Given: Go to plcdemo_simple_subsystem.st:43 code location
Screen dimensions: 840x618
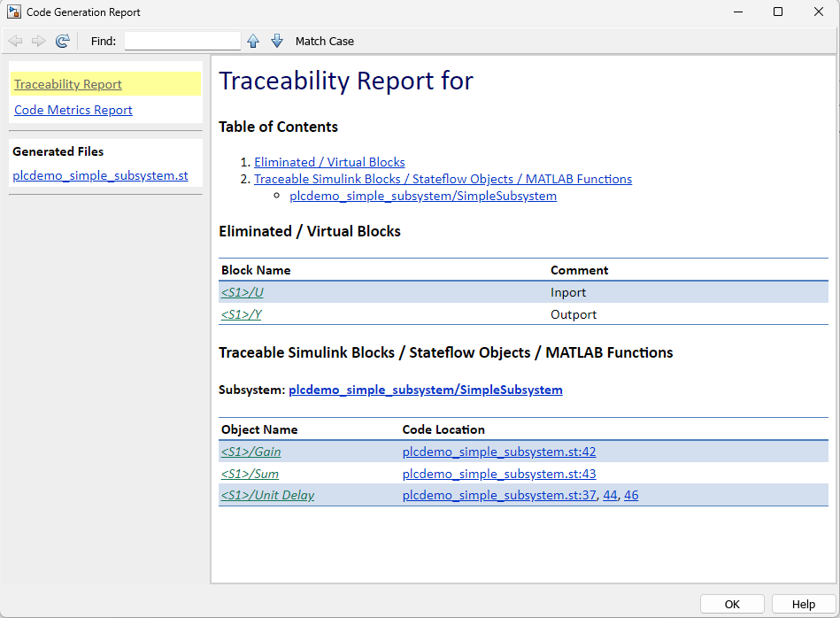Looking at the screenshot, I should coord(498,474).
